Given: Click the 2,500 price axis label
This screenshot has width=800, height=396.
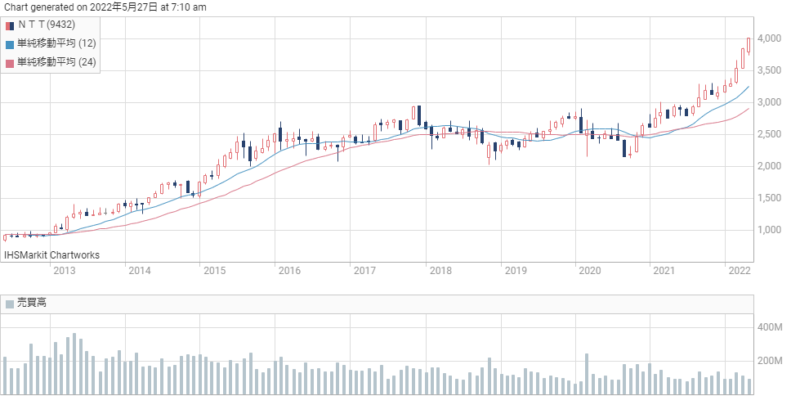Looking at the screenshot, I should 770,134.
